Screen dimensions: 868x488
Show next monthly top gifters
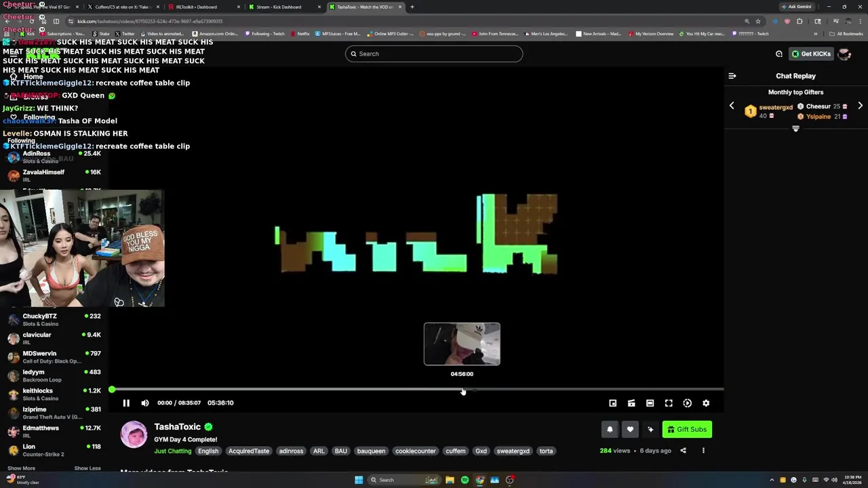860,106
